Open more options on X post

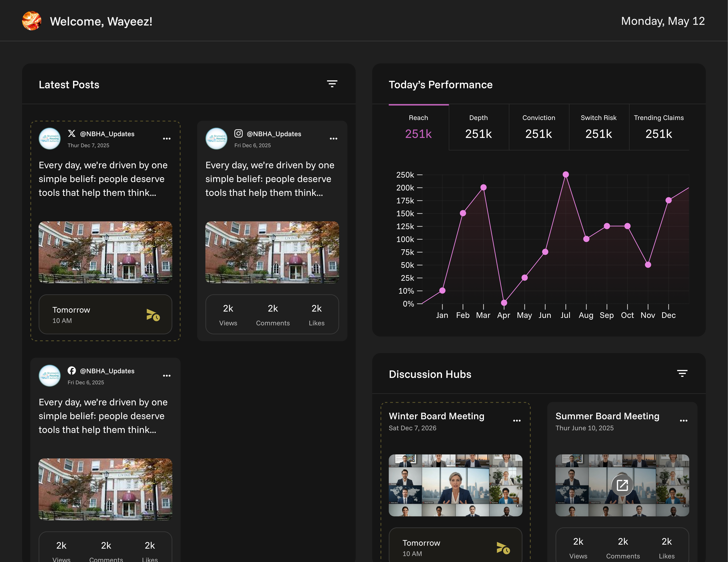pyautogui.click(x=167, y=139)
